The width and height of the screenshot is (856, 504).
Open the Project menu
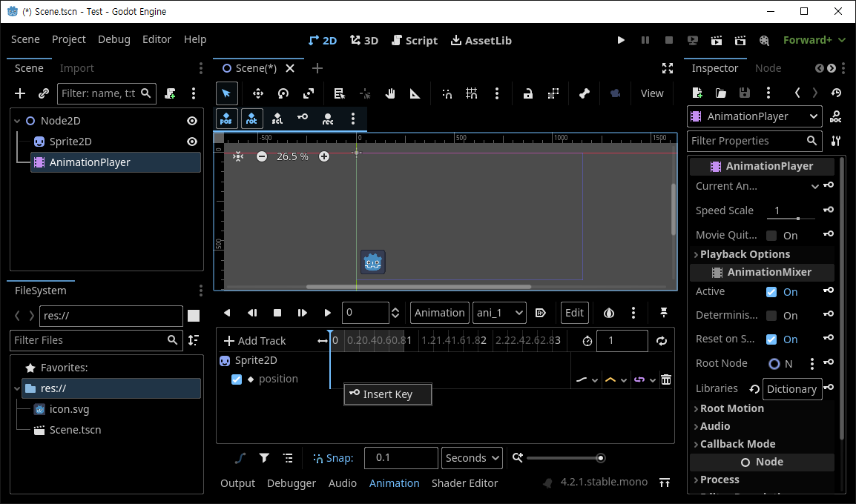coord(69,39)
